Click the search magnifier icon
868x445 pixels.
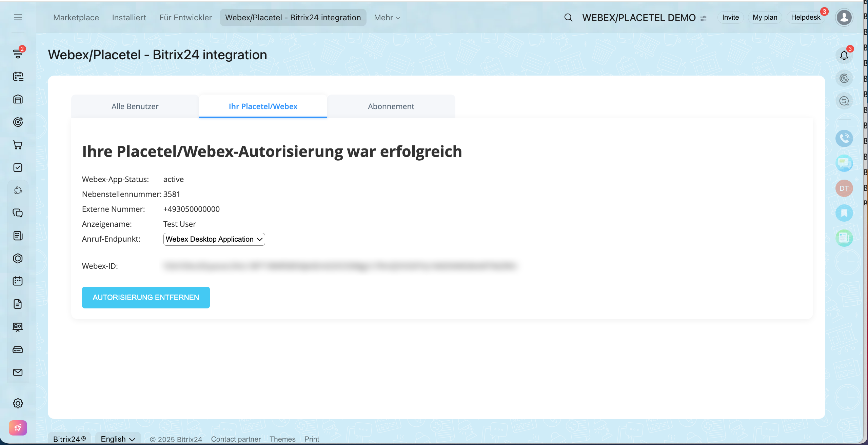tap(568, 18)
